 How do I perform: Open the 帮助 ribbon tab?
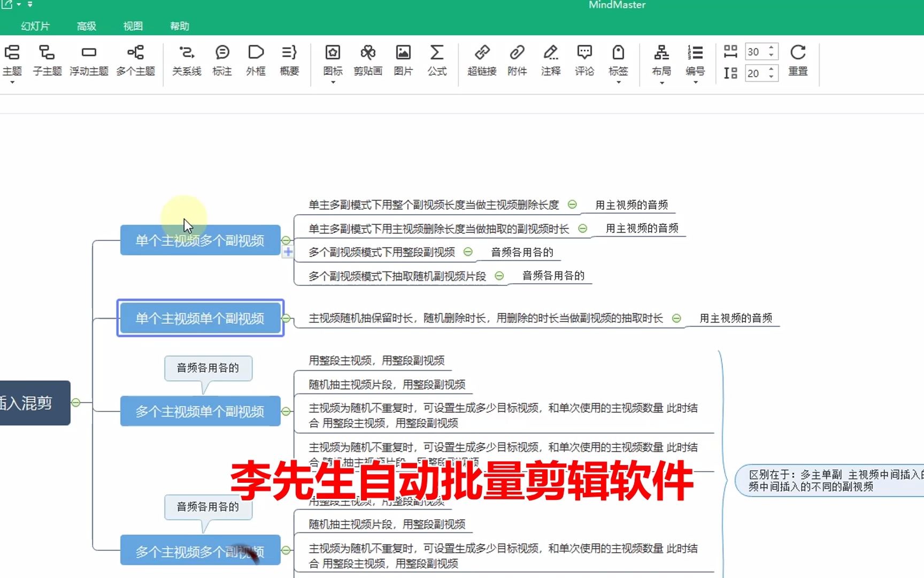(x=180, y=26)
